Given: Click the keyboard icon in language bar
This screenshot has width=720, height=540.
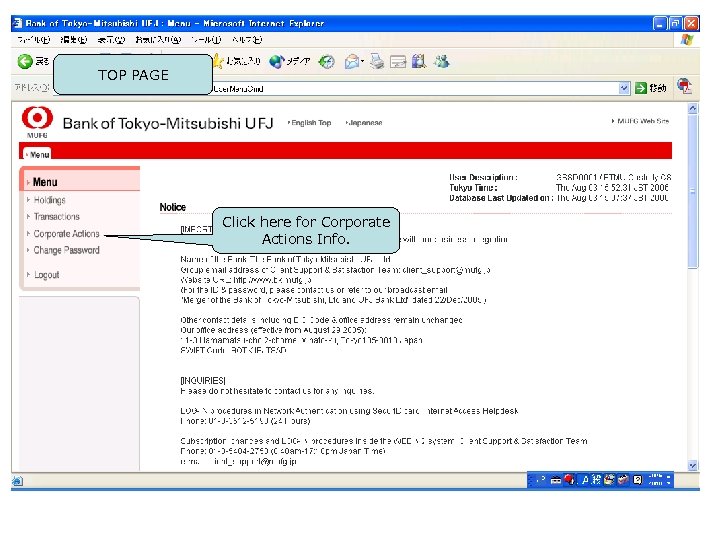Looking at the screenshot, I should pyautogui.click(x=556, y=480).
